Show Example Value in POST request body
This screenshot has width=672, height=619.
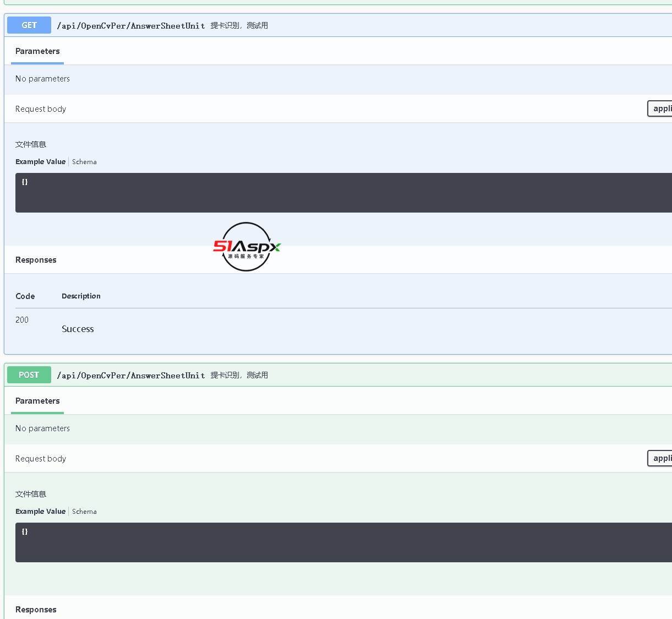tap(40, 512)
